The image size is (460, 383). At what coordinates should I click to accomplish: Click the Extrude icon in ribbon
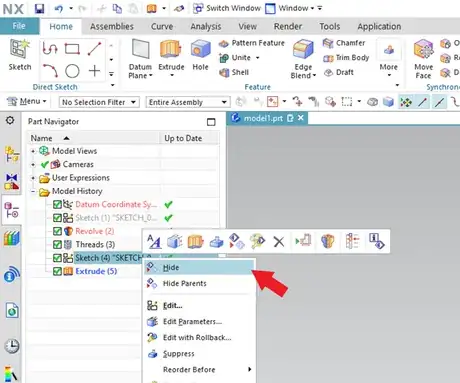[171, 49]
